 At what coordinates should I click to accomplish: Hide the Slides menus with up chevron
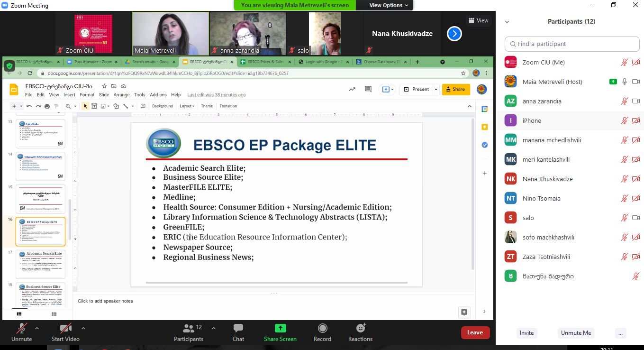click(470, 106)
